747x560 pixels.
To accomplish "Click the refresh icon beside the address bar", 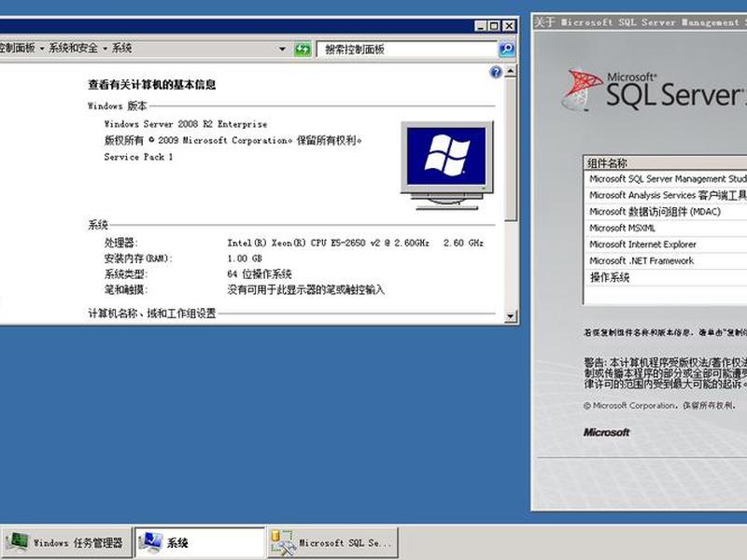I will pyautogui.click(x=302, y=49).
